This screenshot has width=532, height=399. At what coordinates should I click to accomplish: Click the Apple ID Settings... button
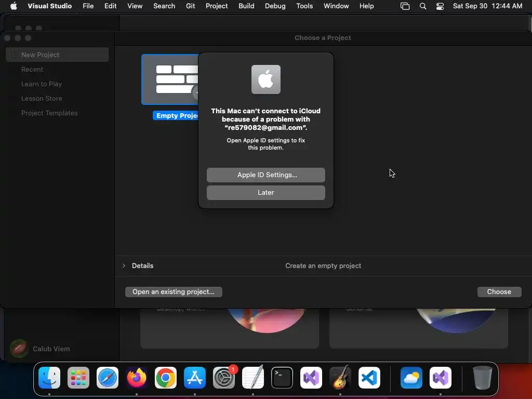point(266,175)
